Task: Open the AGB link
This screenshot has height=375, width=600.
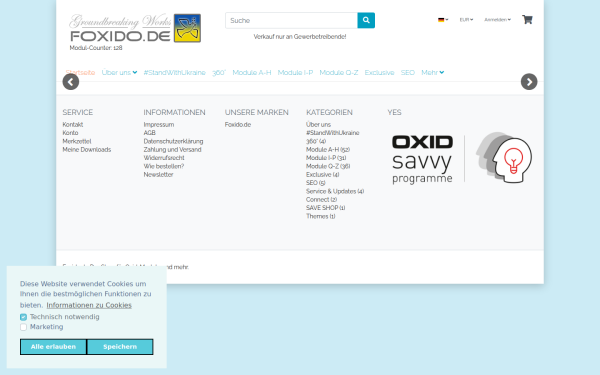Action: point(150,133)
